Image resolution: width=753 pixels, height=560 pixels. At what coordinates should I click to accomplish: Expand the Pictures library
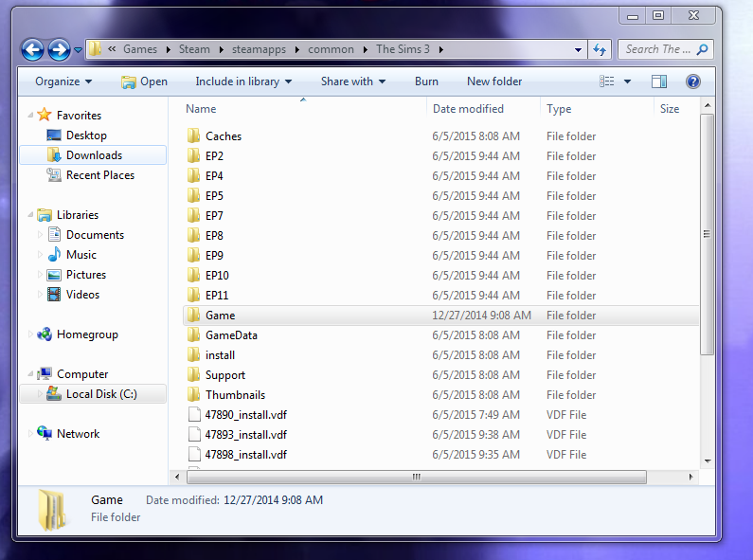click(41, 275)
